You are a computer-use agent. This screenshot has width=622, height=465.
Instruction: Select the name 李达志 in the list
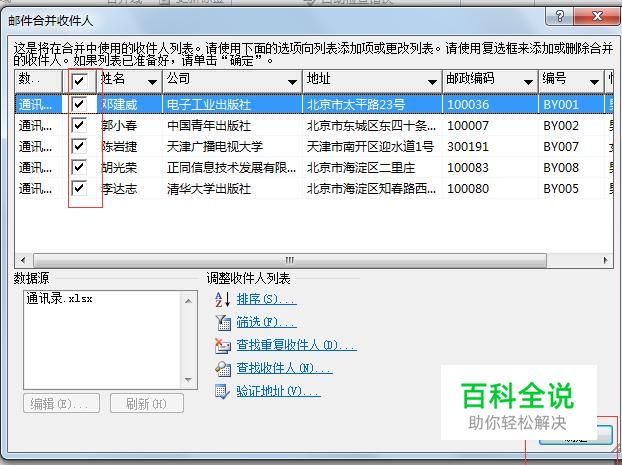tap(119, 188)
